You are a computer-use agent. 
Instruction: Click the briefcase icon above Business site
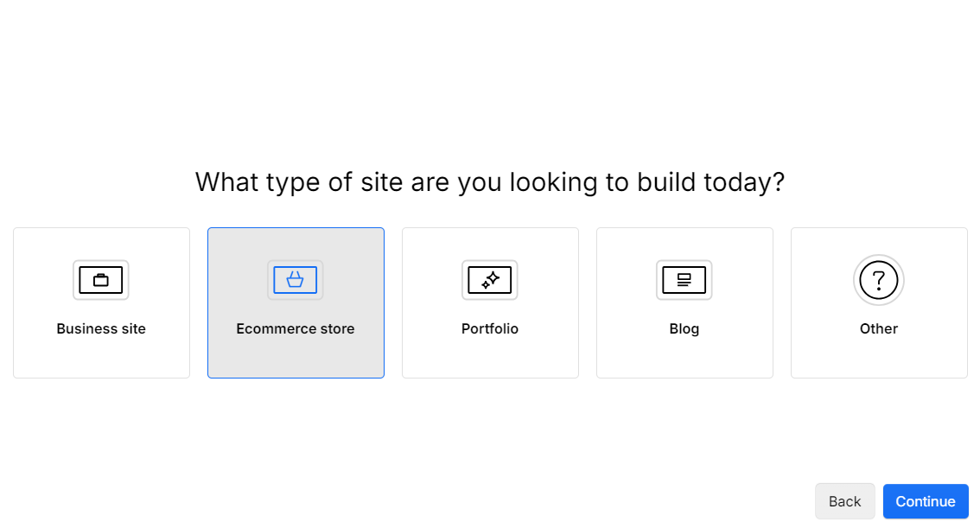tap(101, 280)
